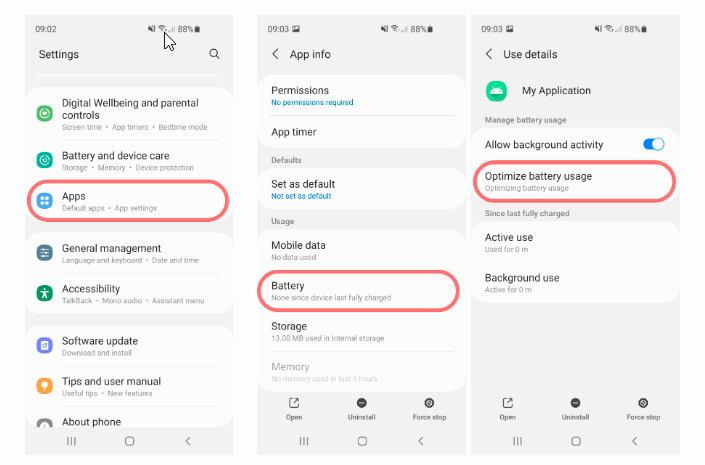Tap the Tips and user manual icon
This screenshot has width=705, height=465.
click(45, 386)
